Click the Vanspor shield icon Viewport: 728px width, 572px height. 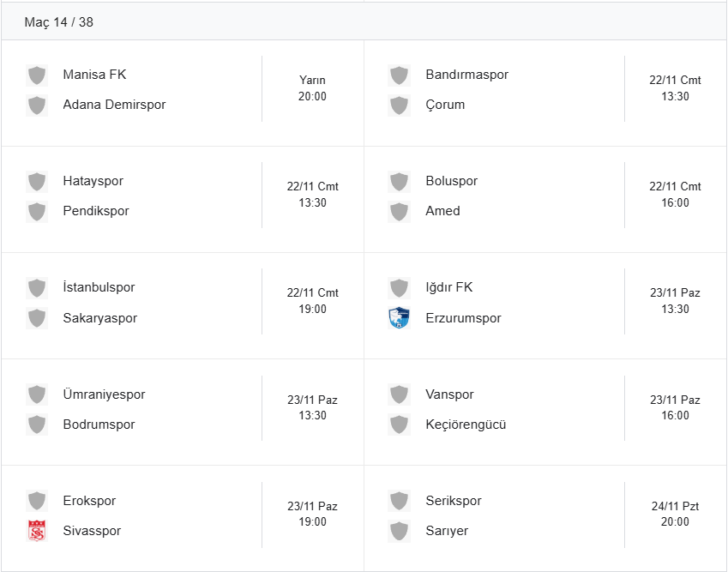pyautogui.click(x=399, y=394)
